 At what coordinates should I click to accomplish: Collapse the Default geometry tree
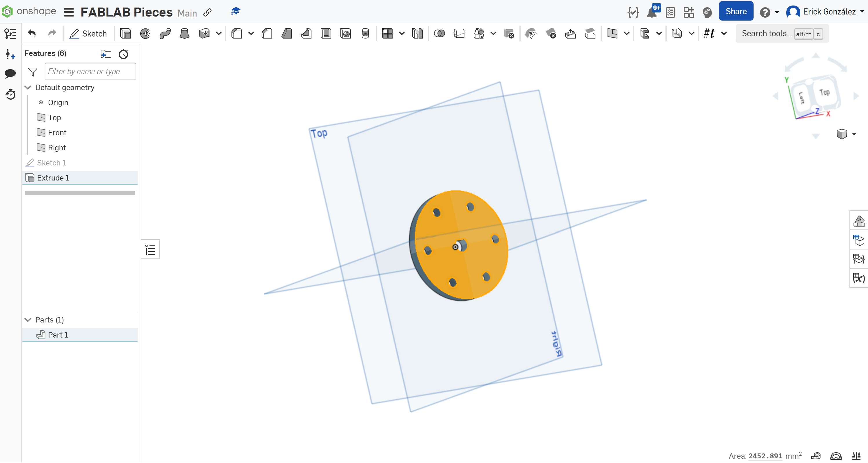click(x=28, y=88)
